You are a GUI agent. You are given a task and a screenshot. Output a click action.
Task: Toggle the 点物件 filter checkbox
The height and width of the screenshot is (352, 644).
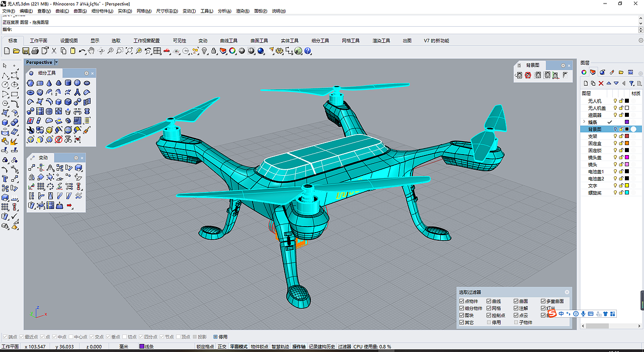pos(462,301)
